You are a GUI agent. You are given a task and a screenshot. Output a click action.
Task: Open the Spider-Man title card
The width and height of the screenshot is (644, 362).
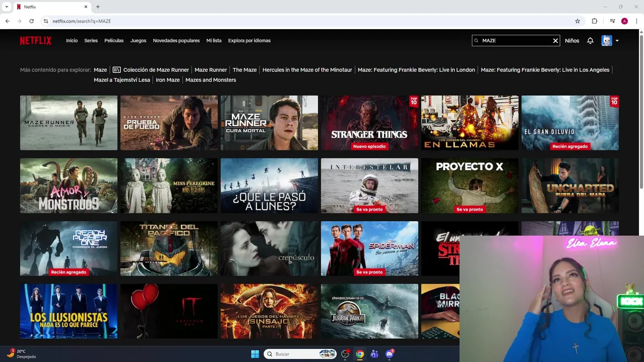click(369, 248)
